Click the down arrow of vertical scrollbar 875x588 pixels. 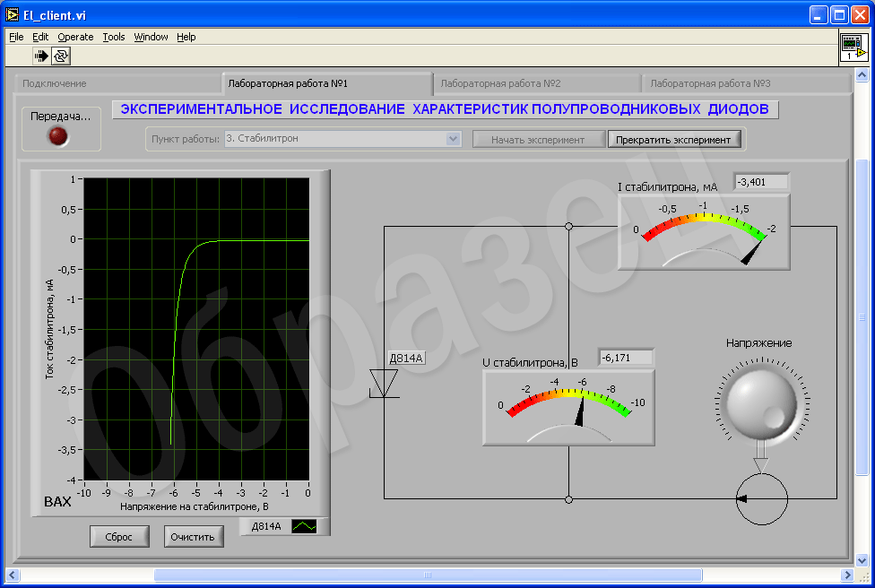tap(862, 560)
